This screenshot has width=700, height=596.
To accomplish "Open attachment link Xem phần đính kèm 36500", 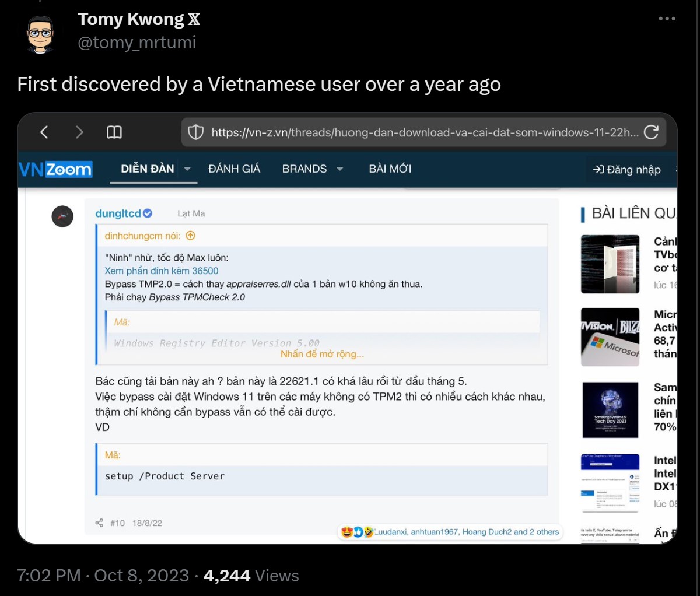I will pos(162,271).
